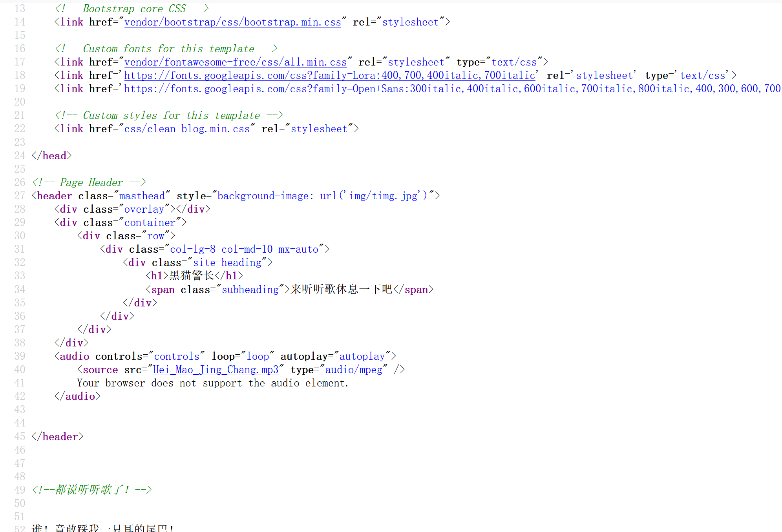Image resolution: width=782 pixels, height=532 pixels.
Task: Follow the Google Fonts Open Sans URL
Action: [x=451, y=89]
